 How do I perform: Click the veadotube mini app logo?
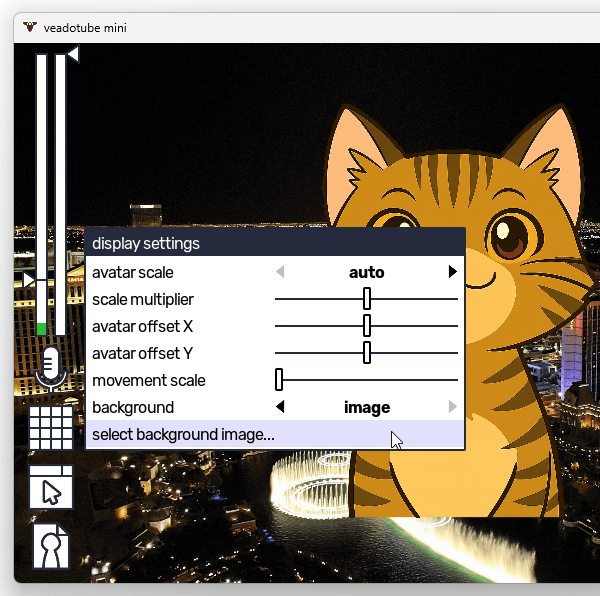pos(30,27)
